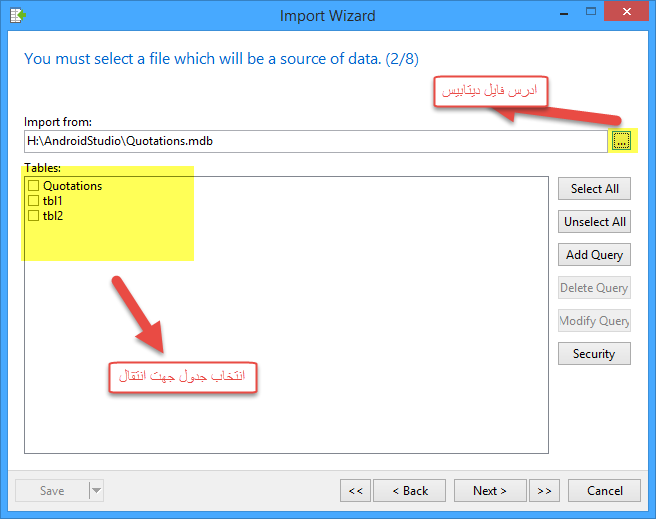Open the Add Query dialog
The image size is (656, 519).
click(594, 255)
